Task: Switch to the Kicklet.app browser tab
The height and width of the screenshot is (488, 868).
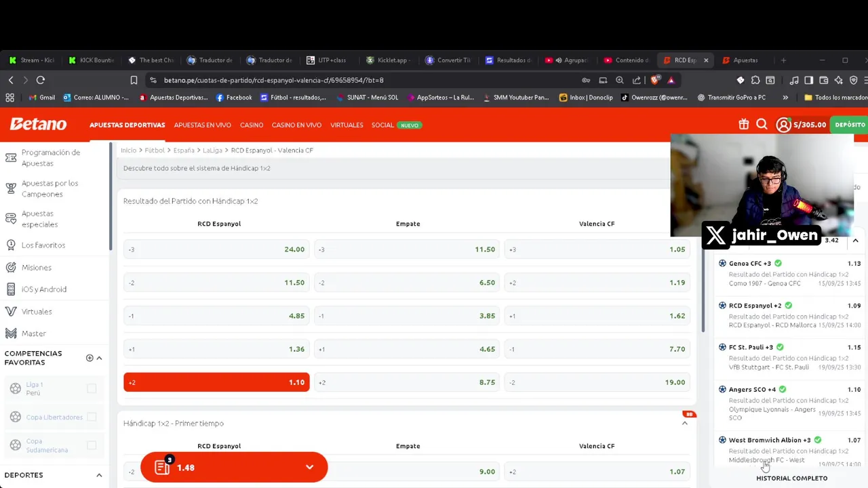Action: coord(387,60)
